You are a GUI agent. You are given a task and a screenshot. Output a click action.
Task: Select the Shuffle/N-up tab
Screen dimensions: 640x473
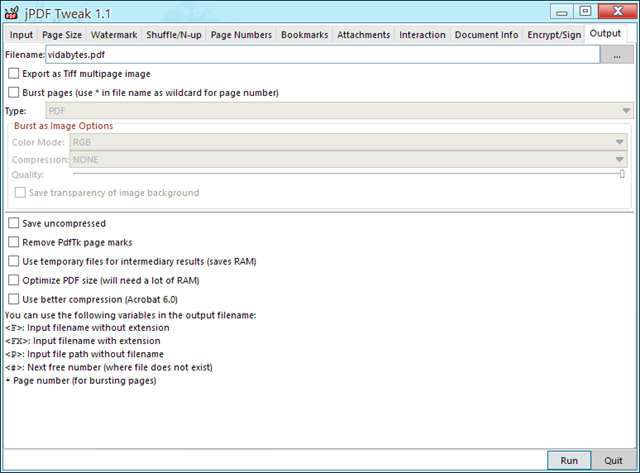[x=174, y=35]
